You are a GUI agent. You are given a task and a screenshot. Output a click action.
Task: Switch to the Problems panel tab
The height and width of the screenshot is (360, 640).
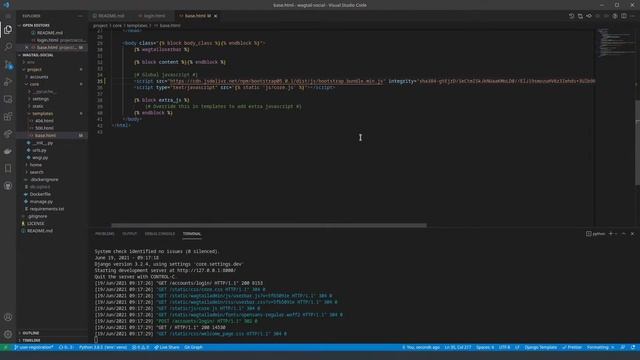pyautogui.click(x=104, y=234)
